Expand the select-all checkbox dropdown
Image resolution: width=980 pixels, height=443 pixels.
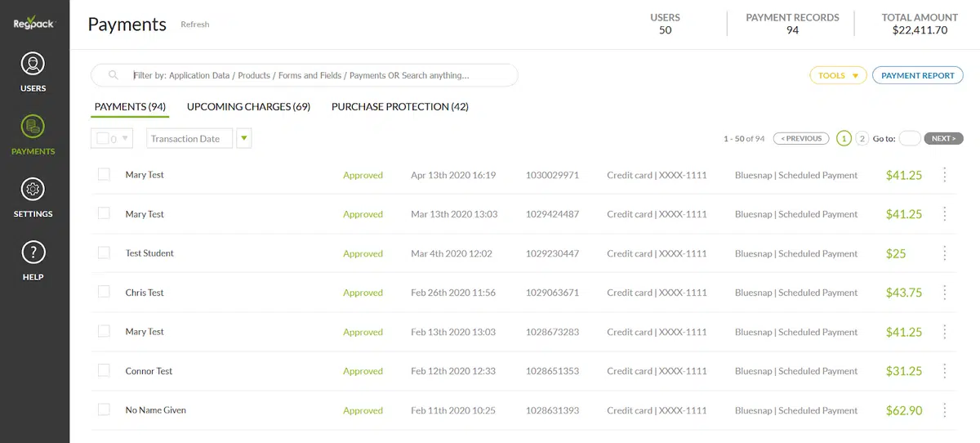coord(124,139)
